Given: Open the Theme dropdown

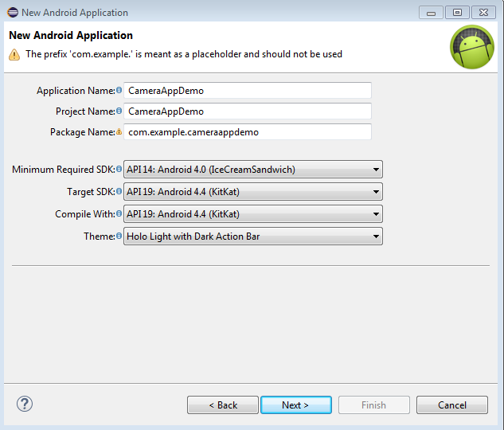Looking at the screenshot, I should [253, 236].
